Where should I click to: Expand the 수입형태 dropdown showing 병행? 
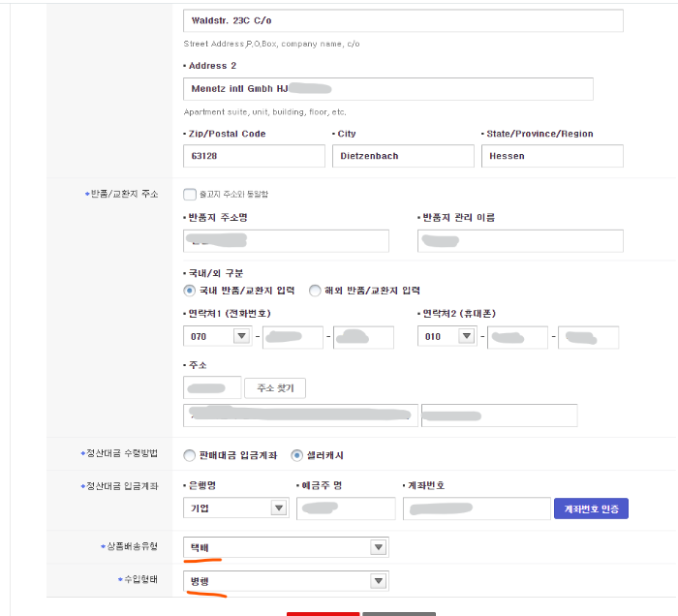378,581
